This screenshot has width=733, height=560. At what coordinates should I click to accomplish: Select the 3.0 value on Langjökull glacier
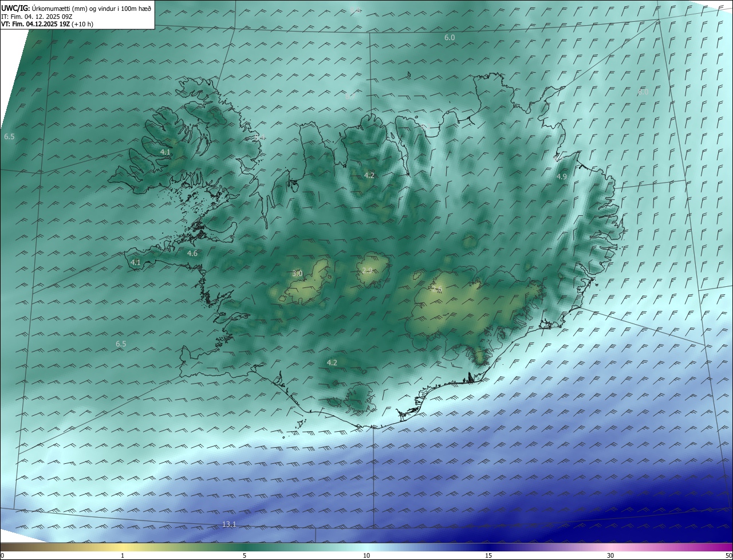click(x=297, y=273)
